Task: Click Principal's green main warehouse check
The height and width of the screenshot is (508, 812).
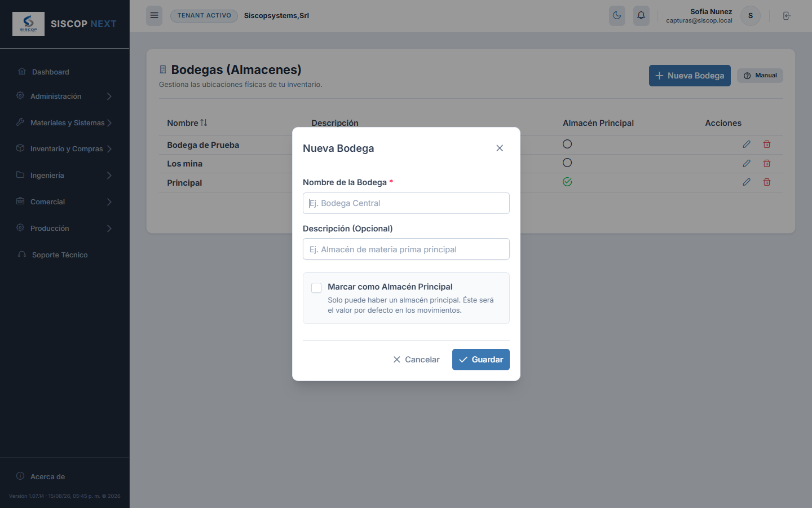Action: tap(567, 182)
